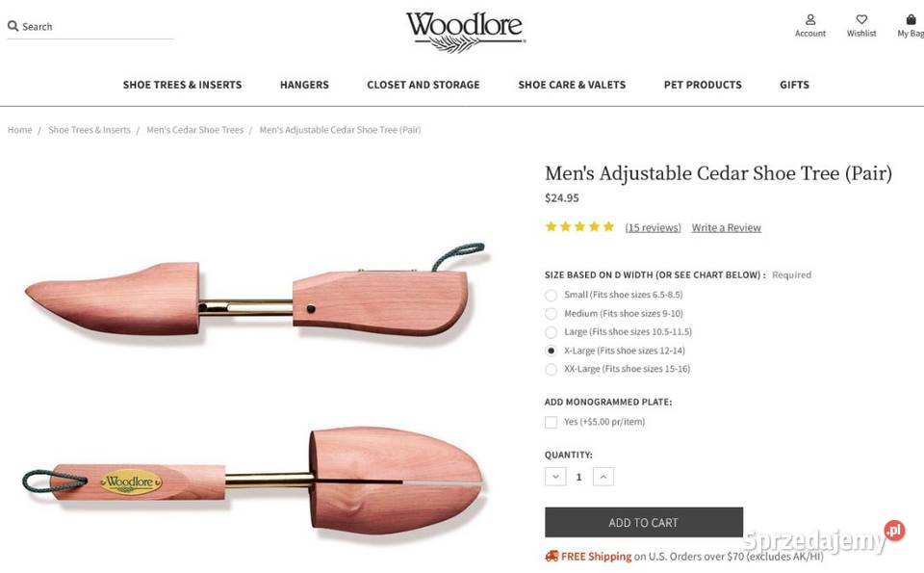Select the Small size option
Screen dimensions: 924x573
pyautogui.click(x=552, y=295)
